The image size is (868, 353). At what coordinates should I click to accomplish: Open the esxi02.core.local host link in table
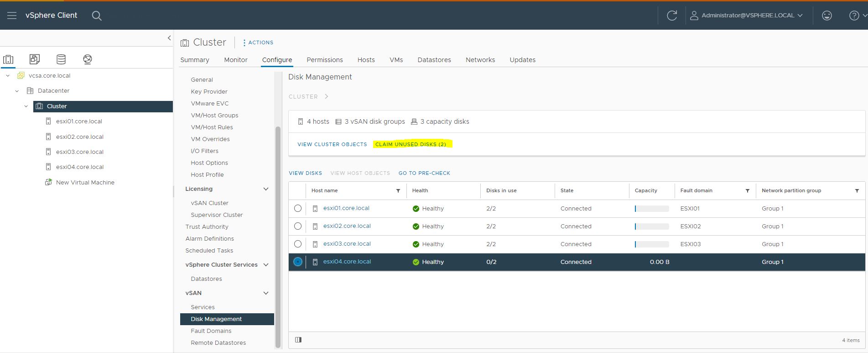tap(347, 226)
